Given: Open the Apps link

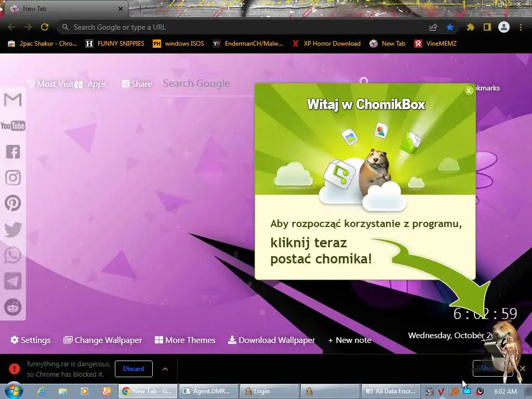Looking at the screenshot, I should 91,84.
